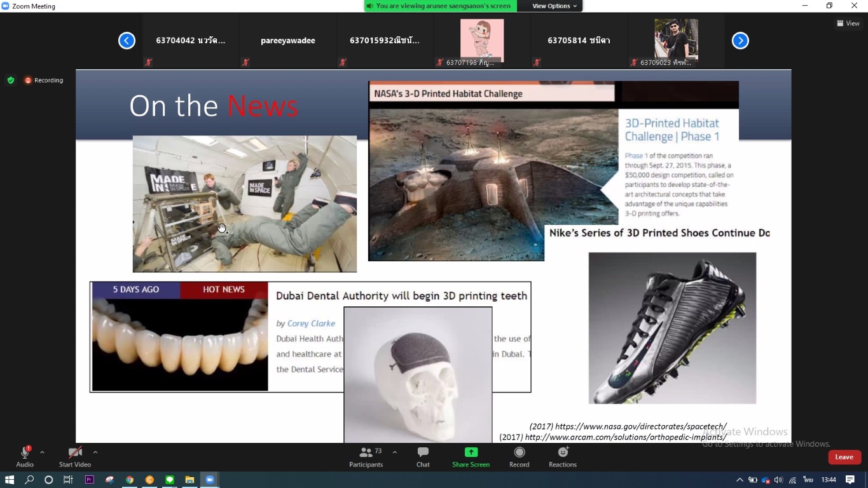The height and width of the screenshot is (488, 868).
Task: Click muted mic icon on pareeyawadee tile
Action: click(245, 62)
